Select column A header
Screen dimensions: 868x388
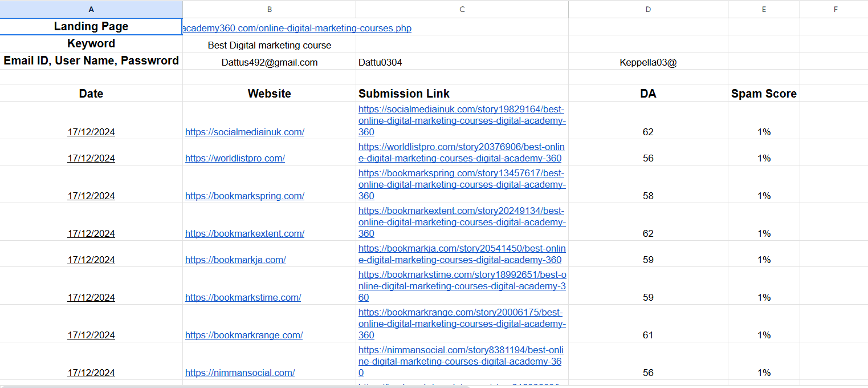click(91, 9)
